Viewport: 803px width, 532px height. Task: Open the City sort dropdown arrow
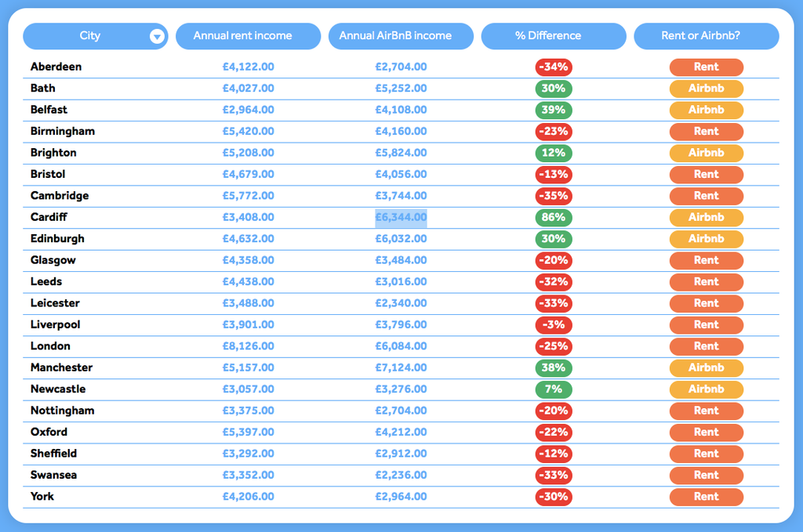157,36
